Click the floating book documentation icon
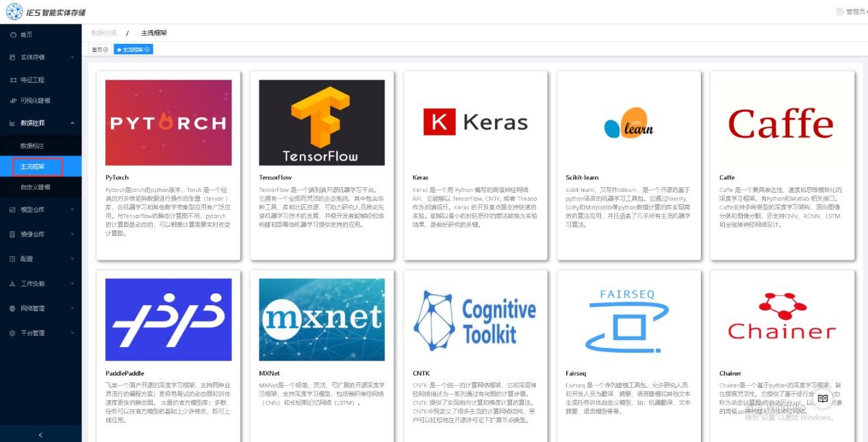Image resolution: width=868 pixels, height=442 pixels. (823, 399)
